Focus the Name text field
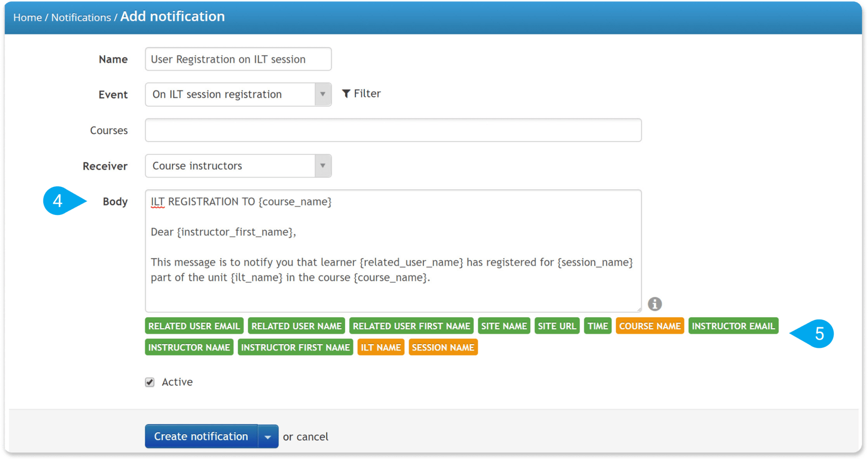The width and height of the screenshot is (868, 460). click(x=238, y=59)
